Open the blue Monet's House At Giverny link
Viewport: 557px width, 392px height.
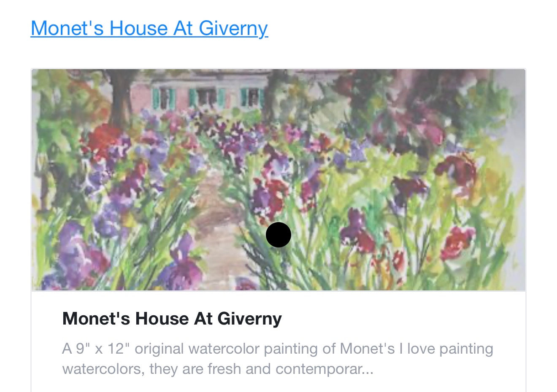[x=149, y=29]
